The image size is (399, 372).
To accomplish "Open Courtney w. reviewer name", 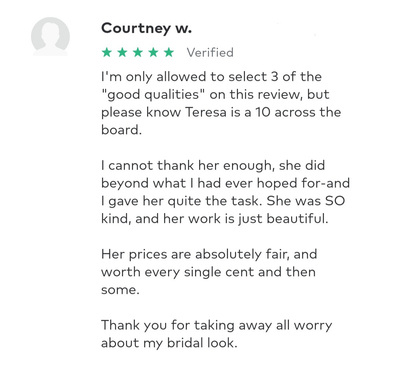I will 147,28.
